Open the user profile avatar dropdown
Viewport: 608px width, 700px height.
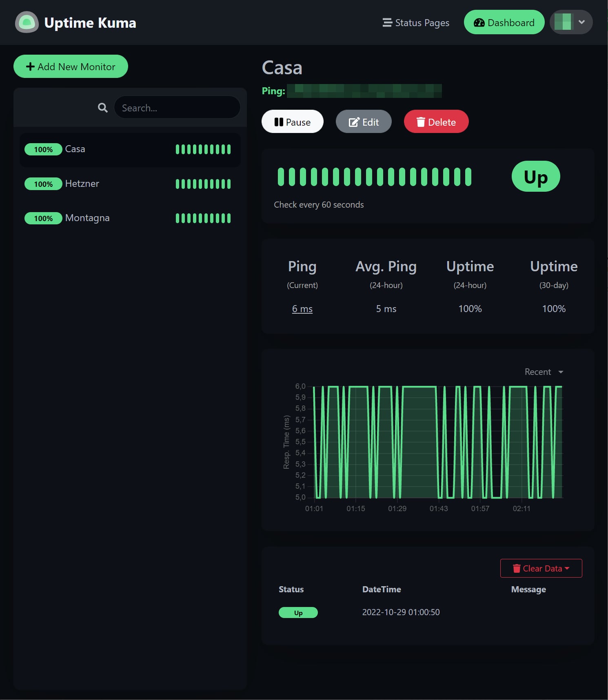coord(571,22)
